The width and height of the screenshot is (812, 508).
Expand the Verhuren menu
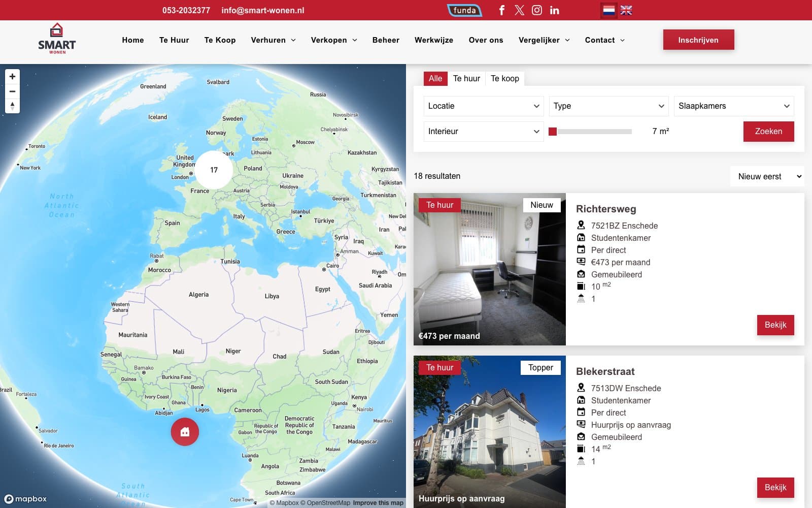(273, 40)
